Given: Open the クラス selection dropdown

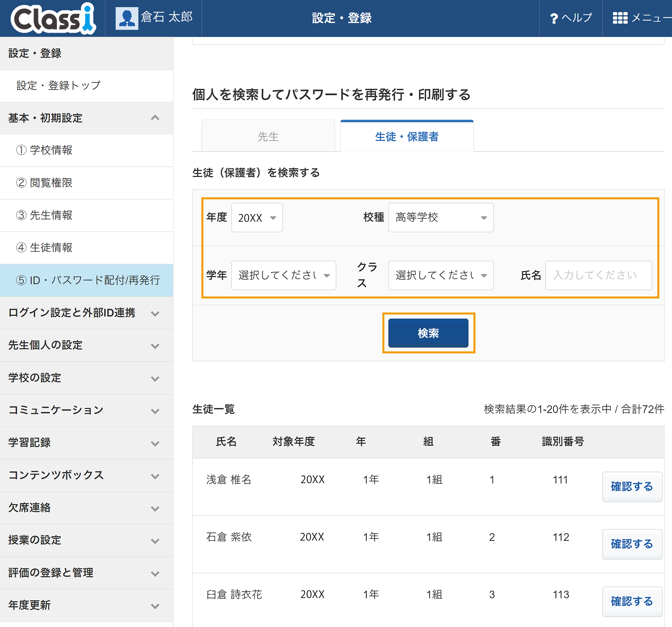Looking at the screenshot, I should click(441, 275).
